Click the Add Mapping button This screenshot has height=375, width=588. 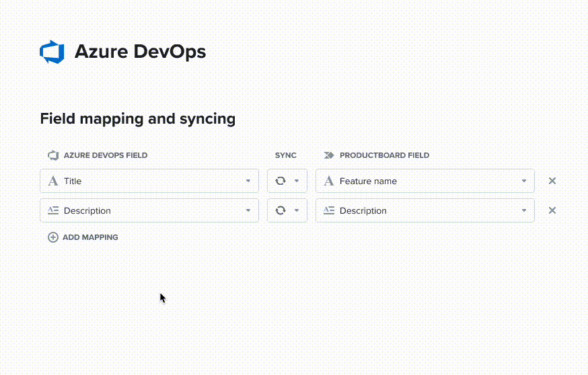83,237
